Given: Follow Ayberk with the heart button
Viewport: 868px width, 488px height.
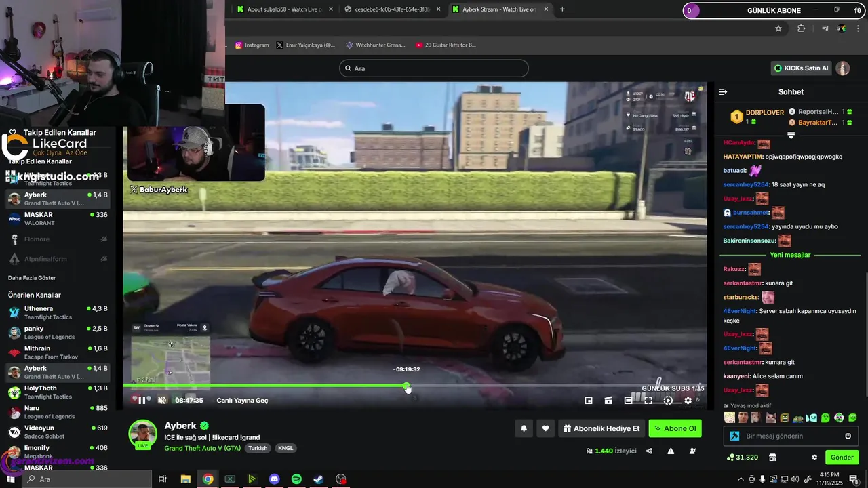Looking at the screenshot, I should point(546,428).
